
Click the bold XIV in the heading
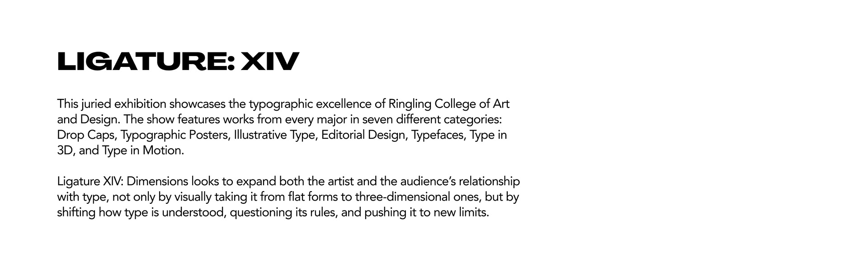click(x=270, y=61)
